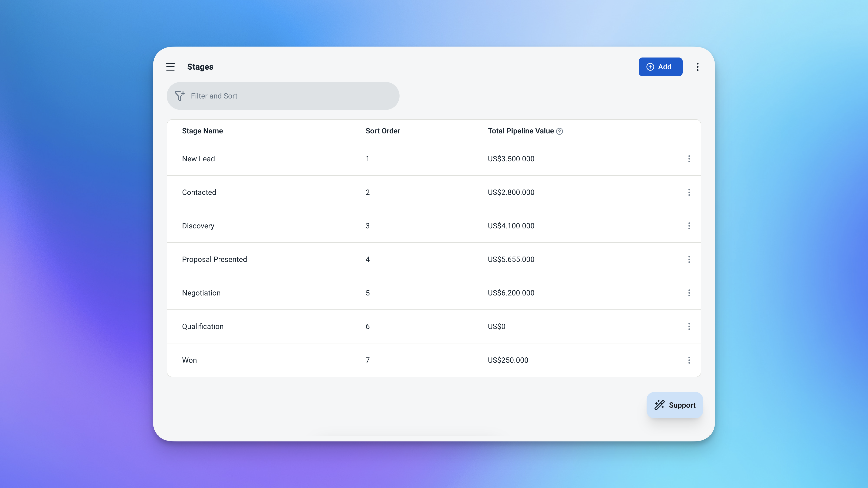Sort by Stage Name column header

(x=202, y=131)
